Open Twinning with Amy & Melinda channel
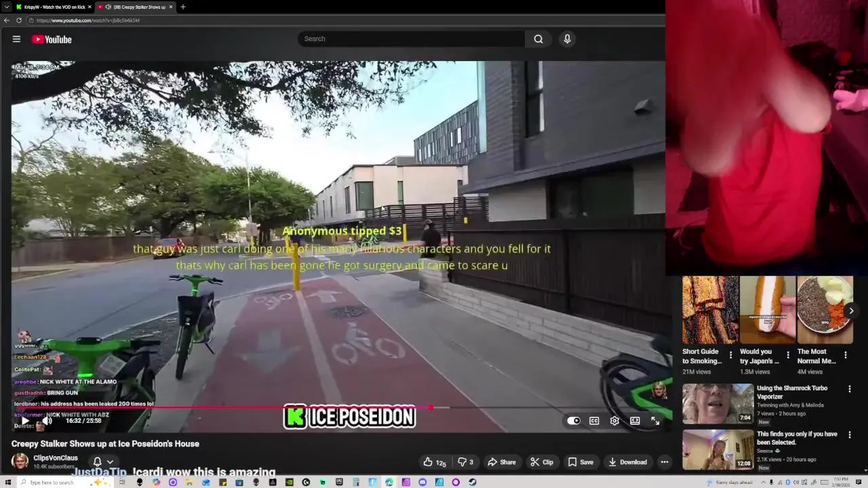The image size is (868, 488). (x=790, y=405)
